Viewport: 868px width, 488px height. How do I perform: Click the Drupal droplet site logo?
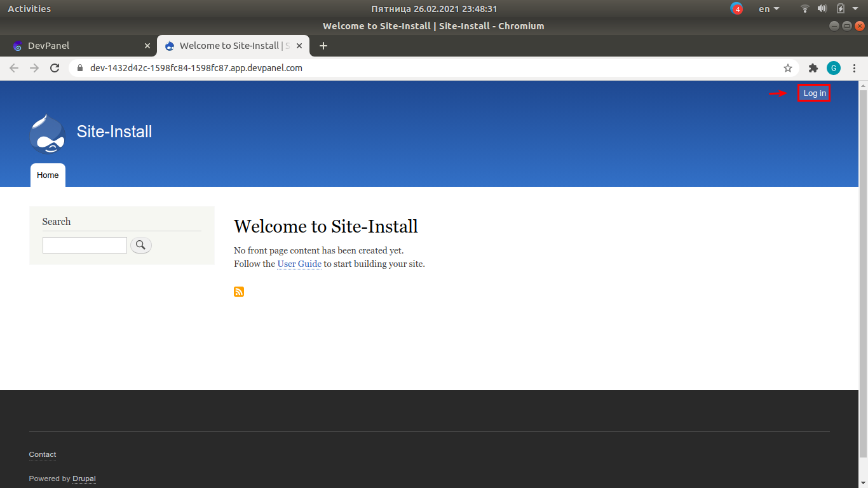(46, 133)
